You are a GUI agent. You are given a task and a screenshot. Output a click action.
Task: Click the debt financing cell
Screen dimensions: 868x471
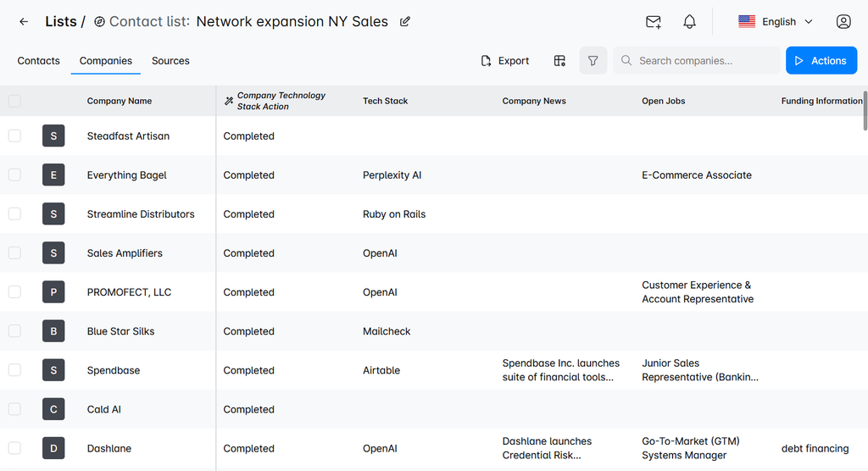[815, 448]
